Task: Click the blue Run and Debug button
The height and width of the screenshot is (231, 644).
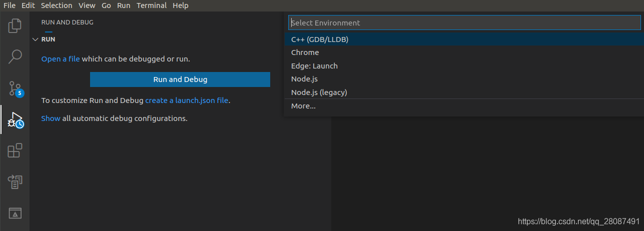Action: tap(180, 79)
